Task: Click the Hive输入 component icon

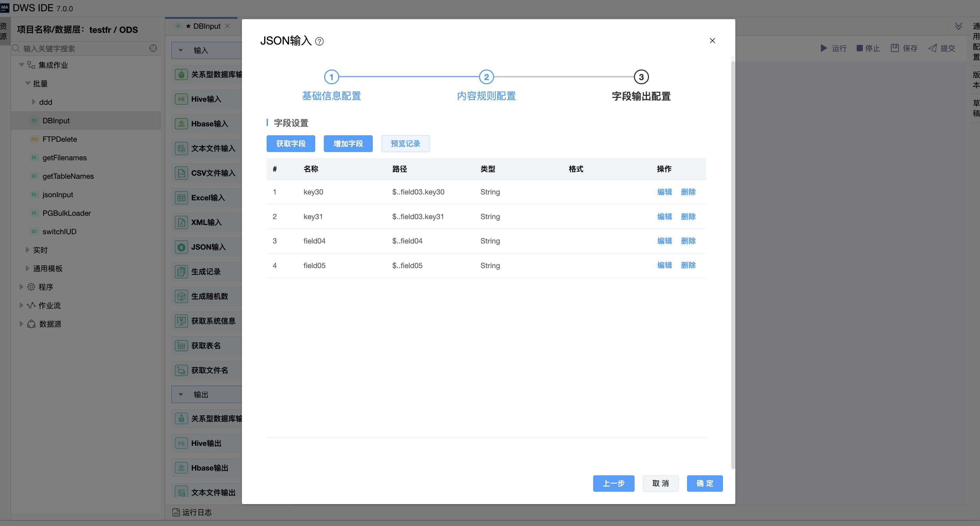Action: point(181,99)
